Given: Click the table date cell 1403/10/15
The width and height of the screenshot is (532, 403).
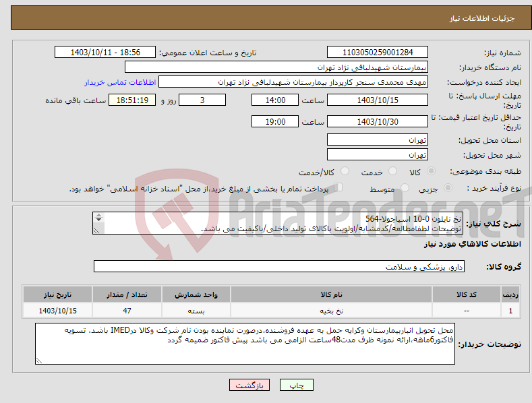Looking at the screenshot, I should 58,311.
